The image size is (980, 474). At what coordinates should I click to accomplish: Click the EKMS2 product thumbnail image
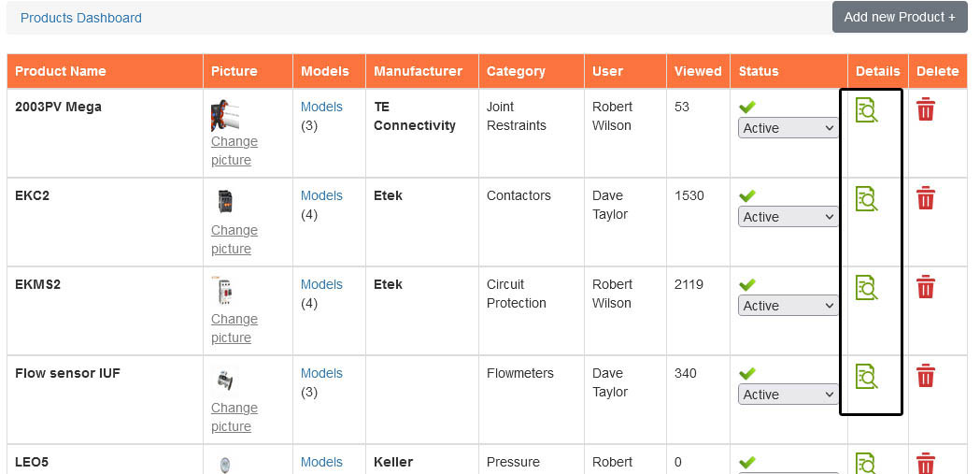225,291
